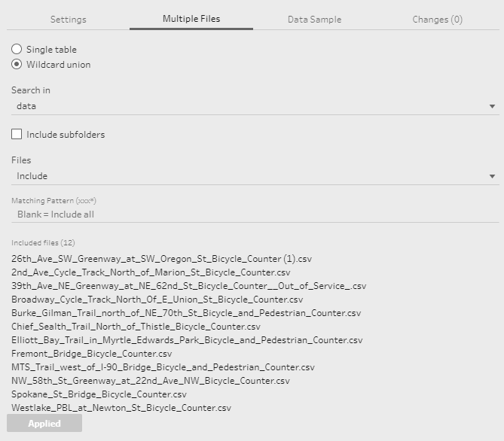Open the data folder combo box

255,106
